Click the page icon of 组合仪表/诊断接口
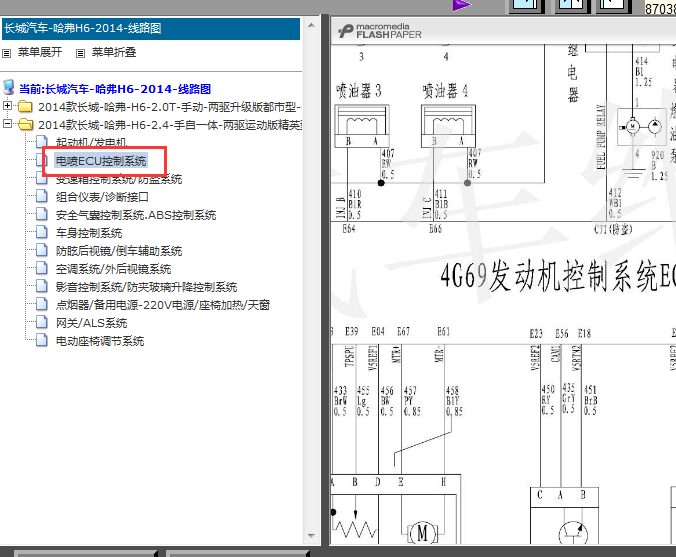 click(41, 197)
